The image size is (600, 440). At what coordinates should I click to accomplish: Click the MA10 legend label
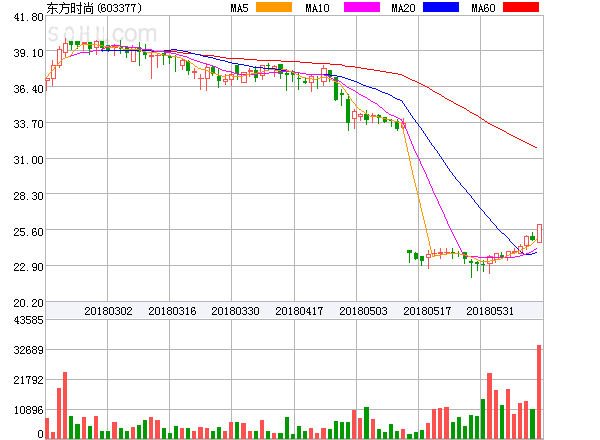click(317, 8)
